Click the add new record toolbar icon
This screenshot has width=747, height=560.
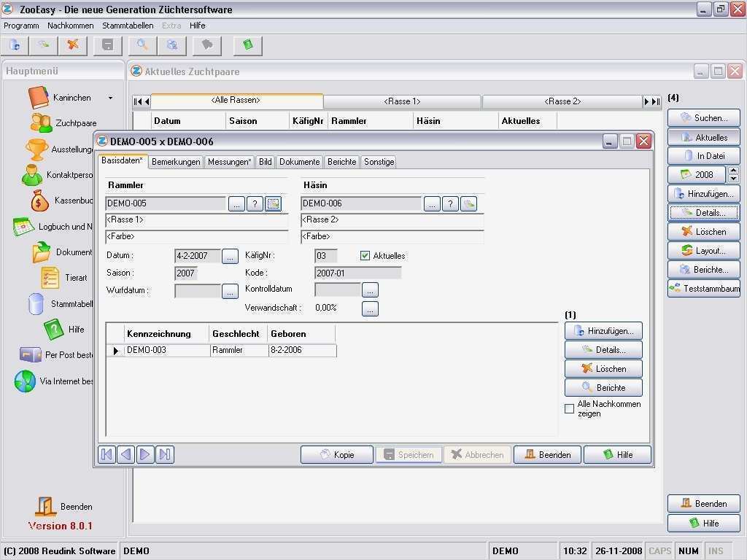pos(15,45)
